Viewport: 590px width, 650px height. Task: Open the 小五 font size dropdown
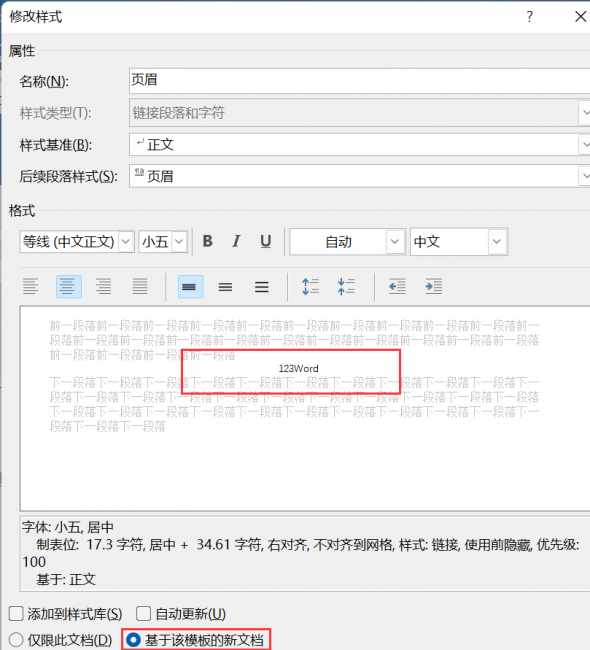(179, 242)
